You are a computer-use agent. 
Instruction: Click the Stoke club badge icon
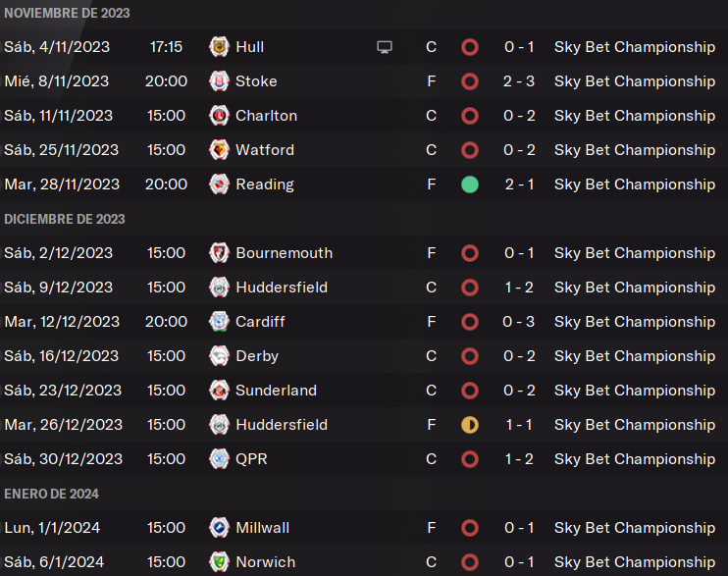tap(219, 81)
